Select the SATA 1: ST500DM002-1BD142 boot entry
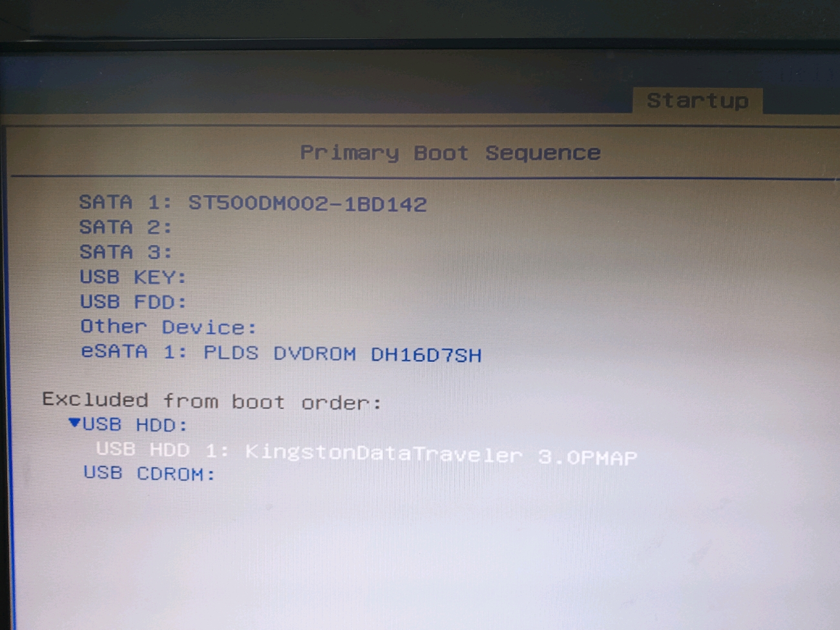The height and width of the screenshot is (630, 840). point(253,203)
